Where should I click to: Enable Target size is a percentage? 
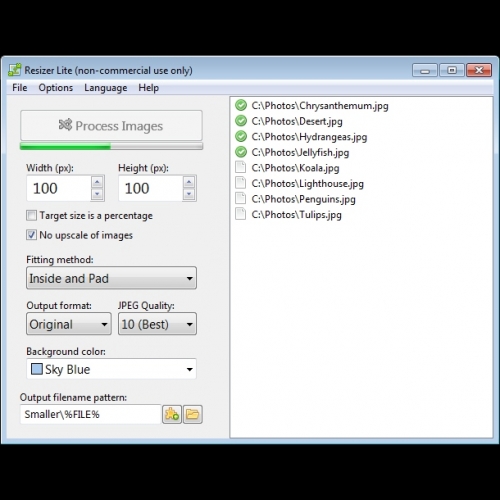31,215
